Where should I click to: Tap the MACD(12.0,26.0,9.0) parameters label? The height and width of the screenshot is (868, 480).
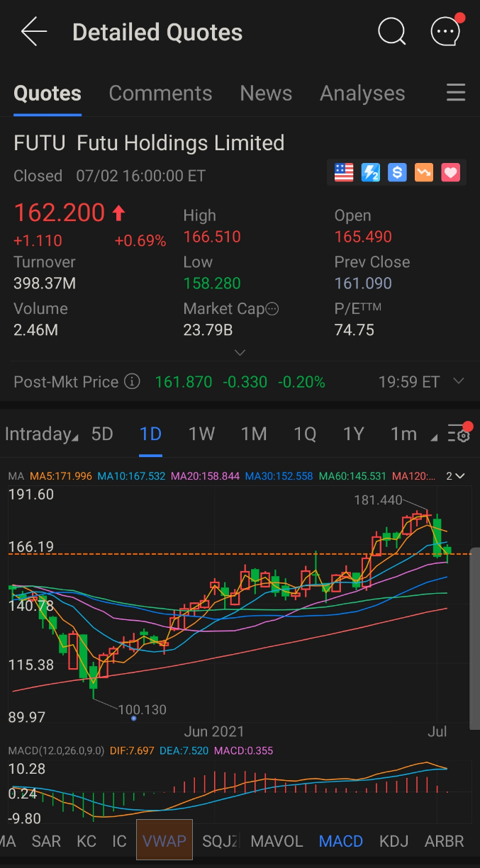56,750
